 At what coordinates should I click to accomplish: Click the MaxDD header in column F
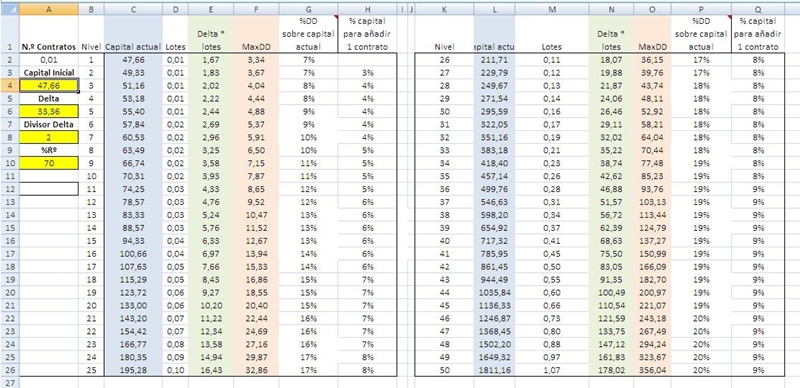click(256, 46)
